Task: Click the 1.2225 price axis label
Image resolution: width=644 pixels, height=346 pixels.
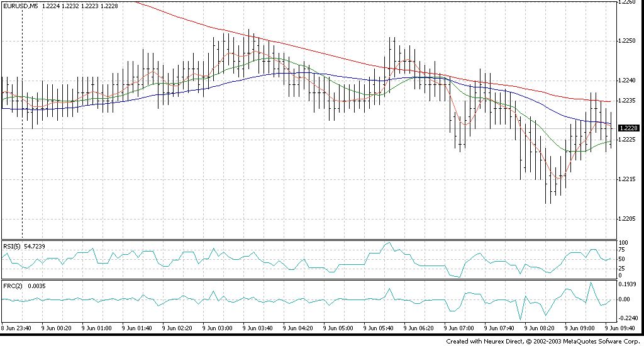Action: tap(628, 140)
